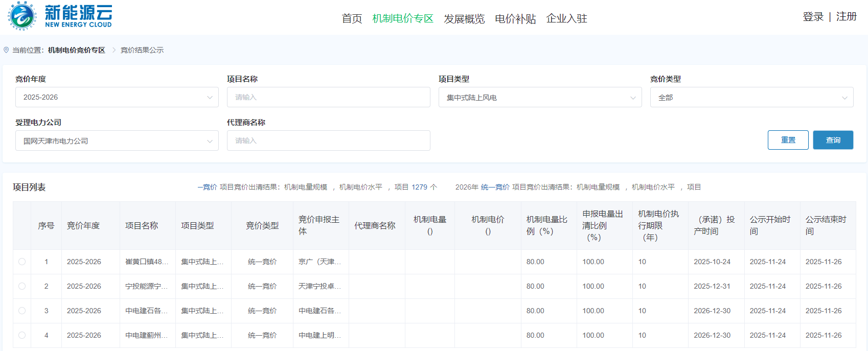Click the 统一竞价 link in 2026年 notice
868x351 pixels.
click(495, 187)
